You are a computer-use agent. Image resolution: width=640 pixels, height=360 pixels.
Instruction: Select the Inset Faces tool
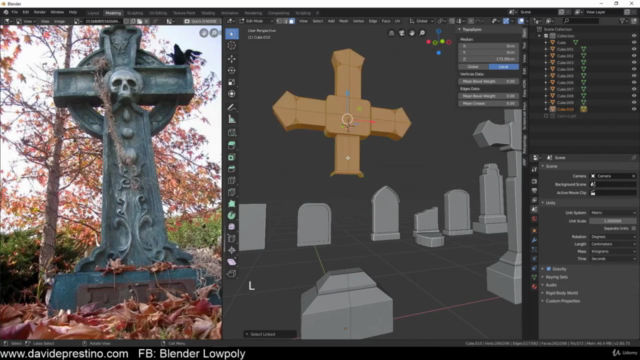point(231,157)
